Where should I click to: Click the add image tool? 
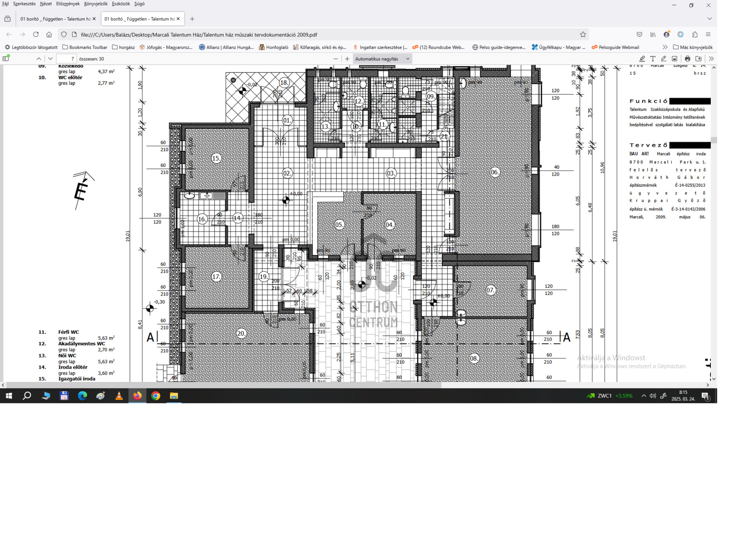tap(675, 59)
